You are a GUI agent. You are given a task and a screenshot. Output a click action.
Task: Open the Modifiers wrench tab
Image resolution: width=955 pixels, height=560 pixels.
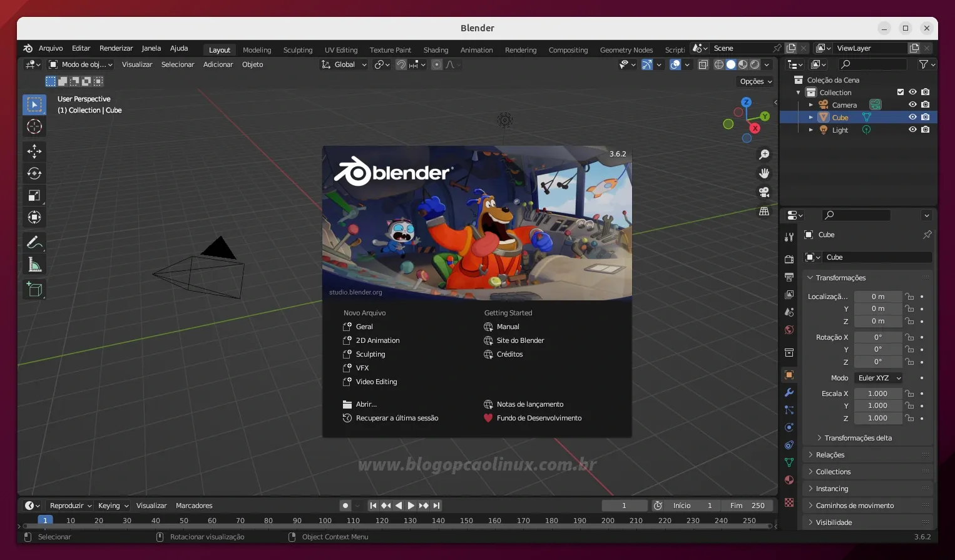pos(789,392)
